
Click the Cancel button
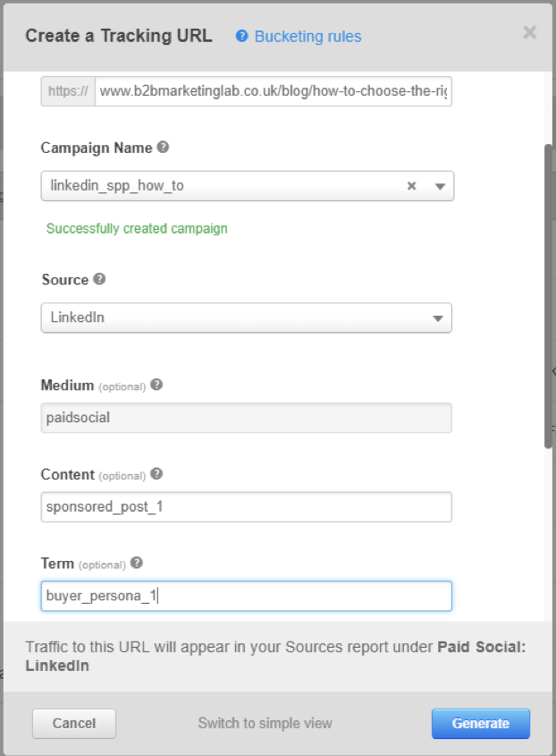[73, 723]
